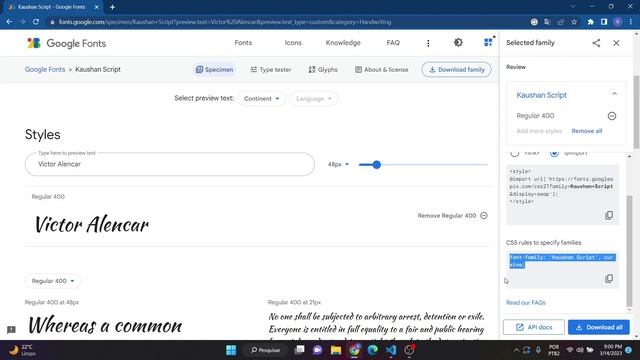Close the Kaushan Script browser tab
Screen dimensions: 640x360
point(96,7)
